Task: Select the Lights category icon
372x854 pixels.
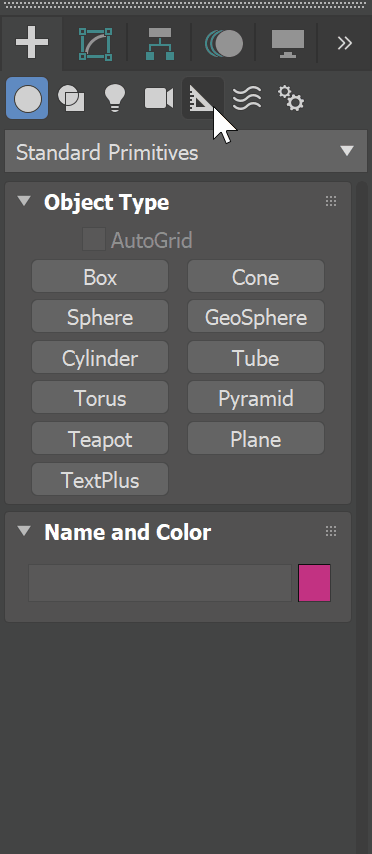Action: coord(115,99)
